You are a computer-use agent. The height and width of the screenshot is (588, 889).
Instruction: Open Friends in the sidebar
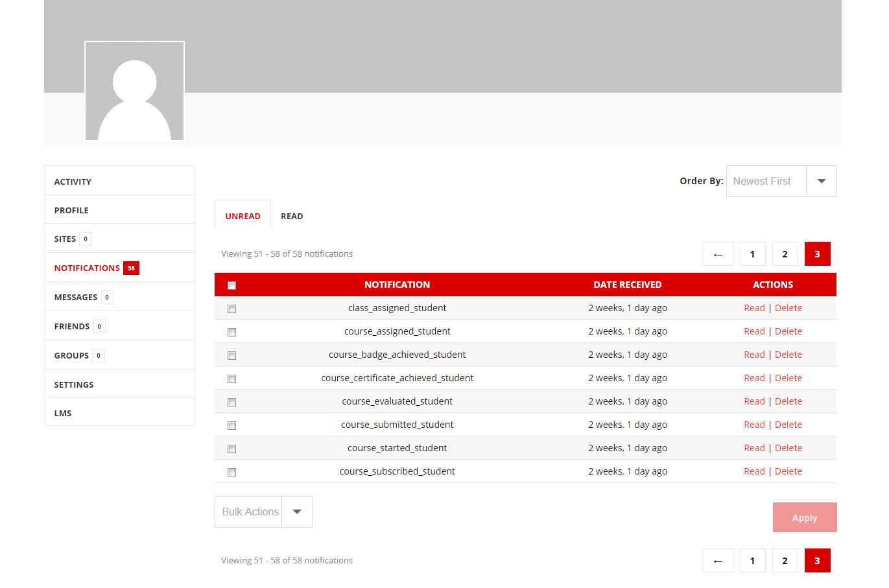tap(119, 326)
